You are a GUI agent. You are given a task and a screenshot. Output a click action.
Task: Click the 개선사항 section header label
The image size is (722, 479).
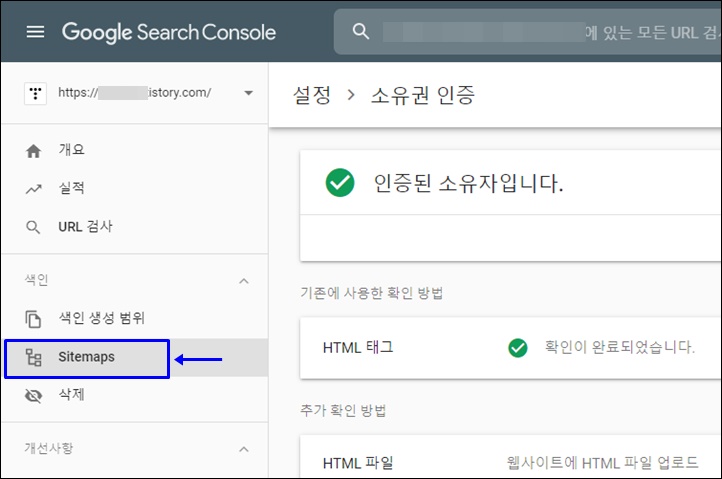49,448
